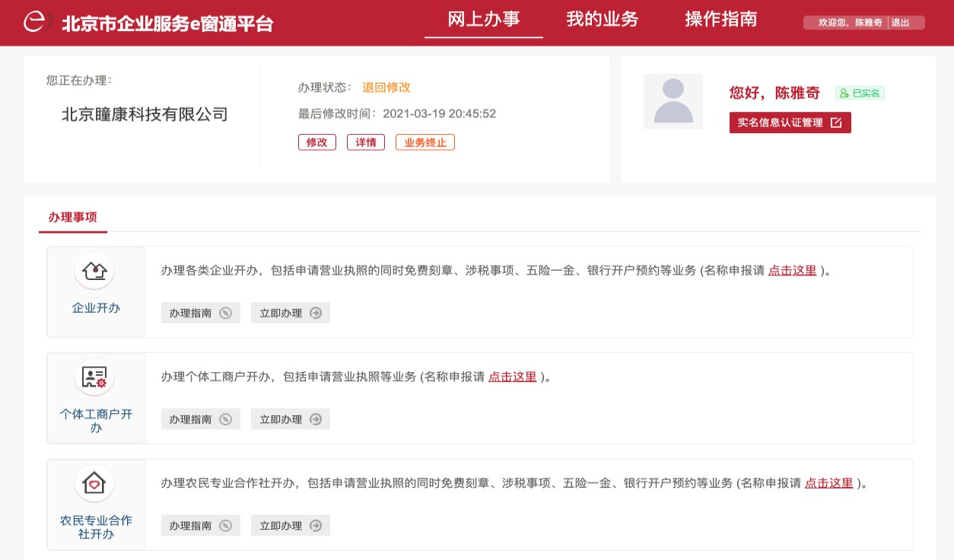Switch to the 我的业务 menu
Image resolution: width=954 pixels, height=560 pixels.
point(602,20)
